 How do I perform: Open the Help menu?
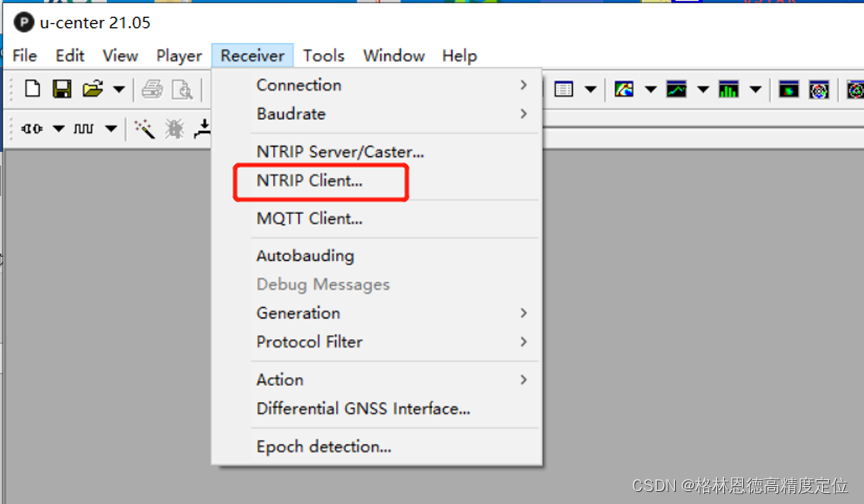pyautogui.click(x=459, y=56)
